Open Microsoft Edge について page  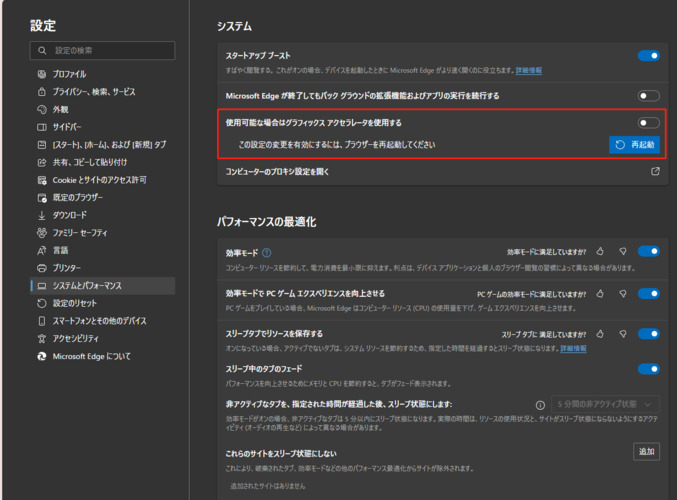point(103,356)
